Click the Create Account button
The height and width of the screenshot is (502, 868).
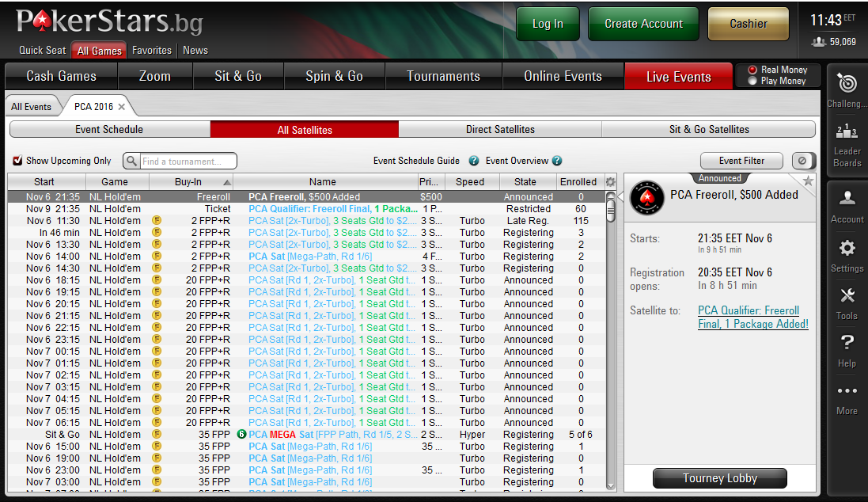tap(644, 24)
